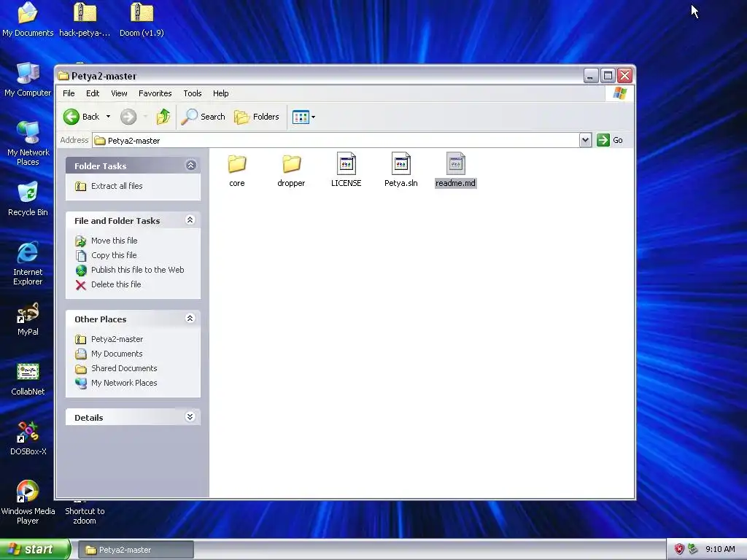Go to My Documents in Other Places
This screenshot has height=560, width=747.
[x=117, y=354]
